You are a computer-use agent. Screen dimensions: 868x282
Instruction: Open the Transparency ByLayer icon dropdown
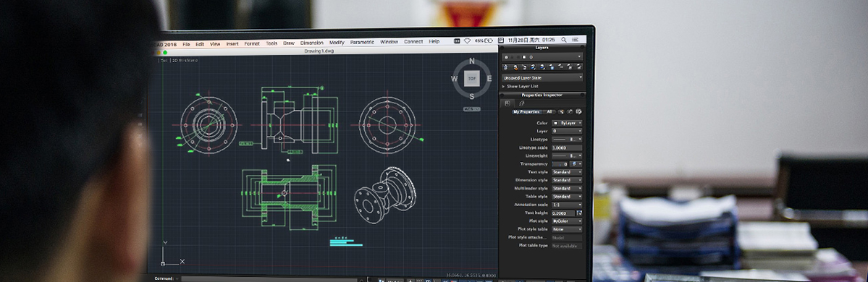(576, 163)
